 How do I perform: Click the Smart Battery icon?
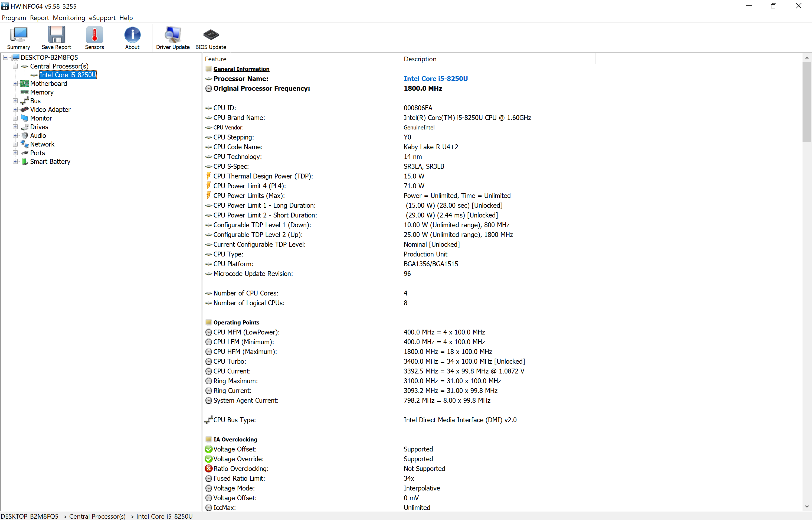point(25,161)
